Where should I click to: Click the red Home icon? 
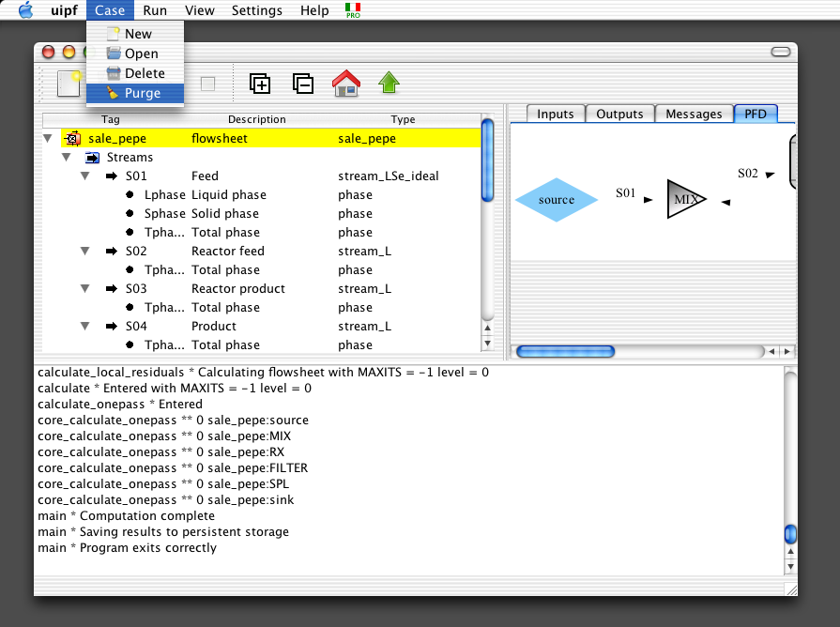click(346, 84)
